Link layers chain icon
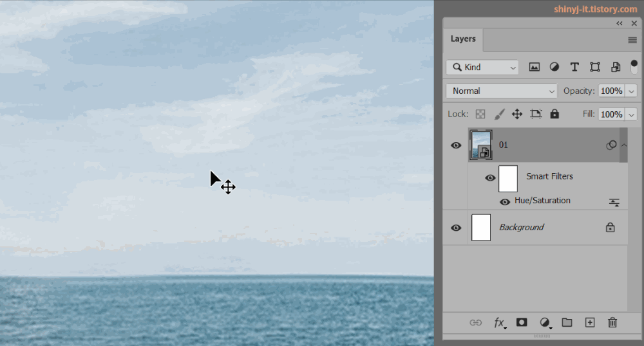This screenshot has width=644, height=346. tap(476, 323)
